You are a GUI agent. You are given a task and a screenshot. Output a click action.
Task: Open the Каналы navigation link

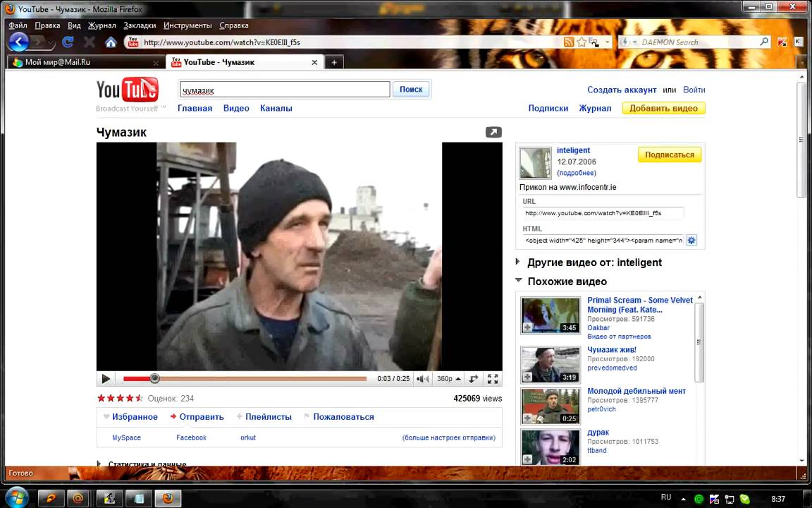(276, 109)
